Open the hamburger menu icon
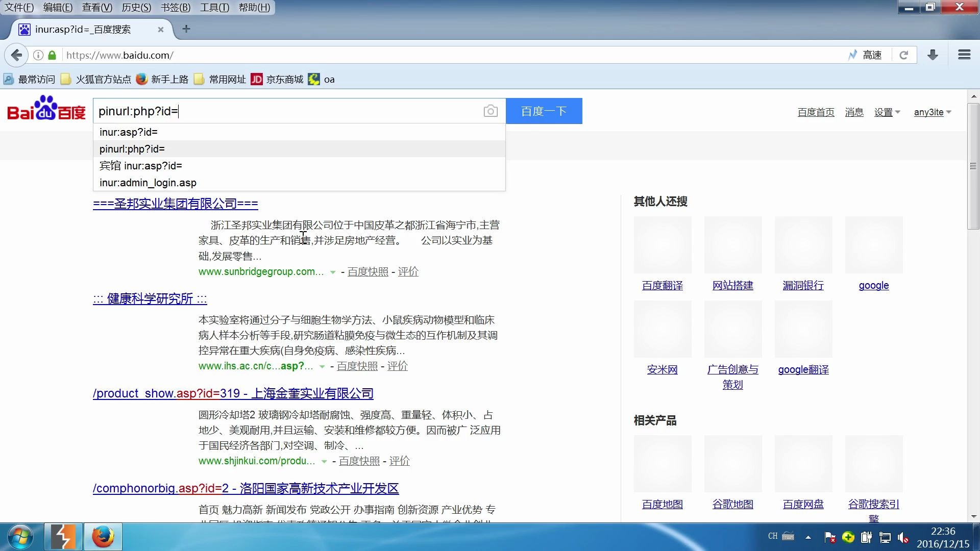The width and height of the screenshot is (980, 551). coord(964,55)
